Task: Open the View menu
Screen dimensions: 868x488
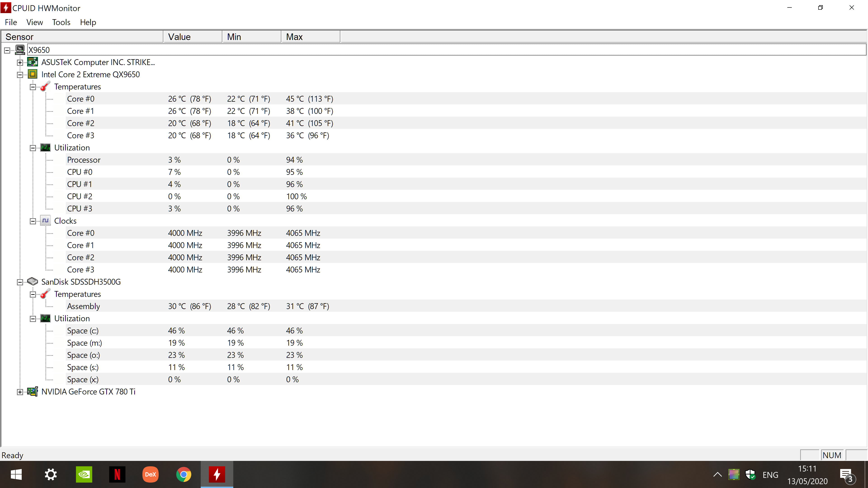Action: pos(34,22)
